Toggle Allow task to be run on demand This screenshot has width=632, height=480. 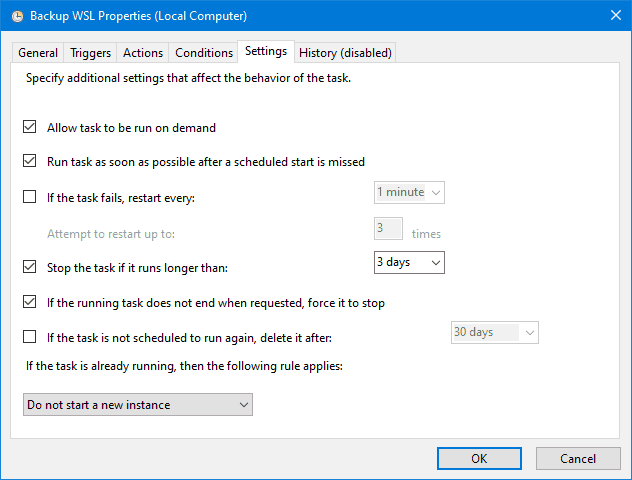coord(30,128)
